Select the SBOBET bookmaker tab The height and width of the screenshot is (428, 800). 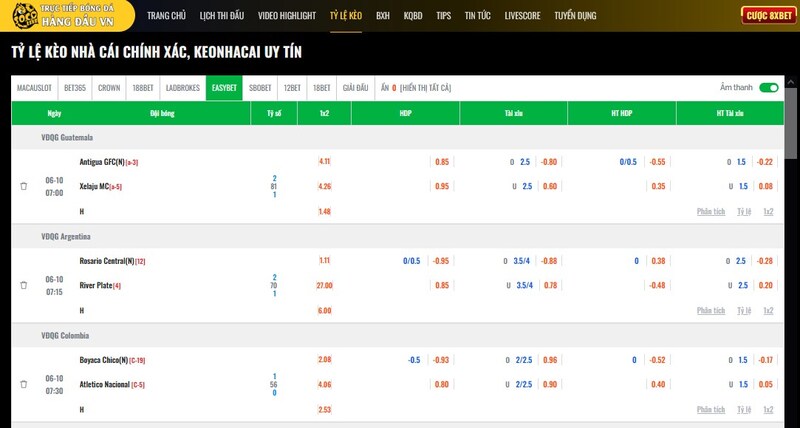(x=260, y=88)
